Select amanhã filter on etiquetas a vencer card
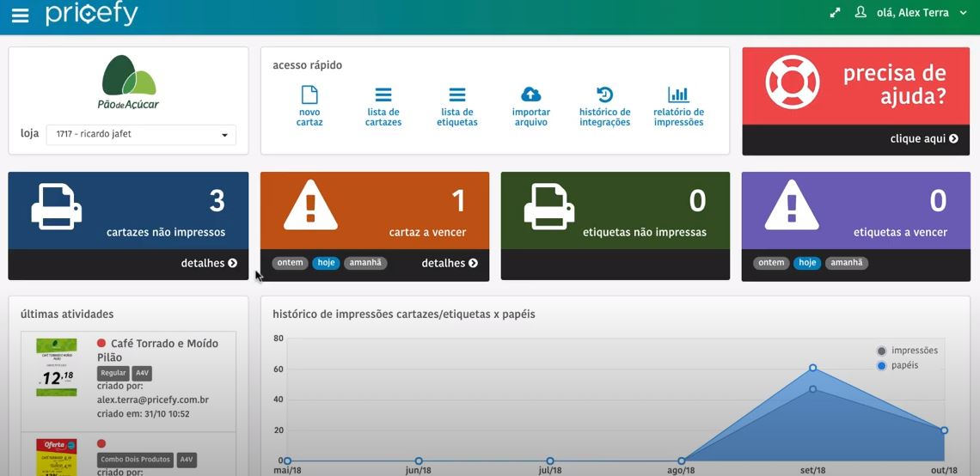The width and height of the screenshot is (980, 476). pyautogui.click(x=847, y=263)
